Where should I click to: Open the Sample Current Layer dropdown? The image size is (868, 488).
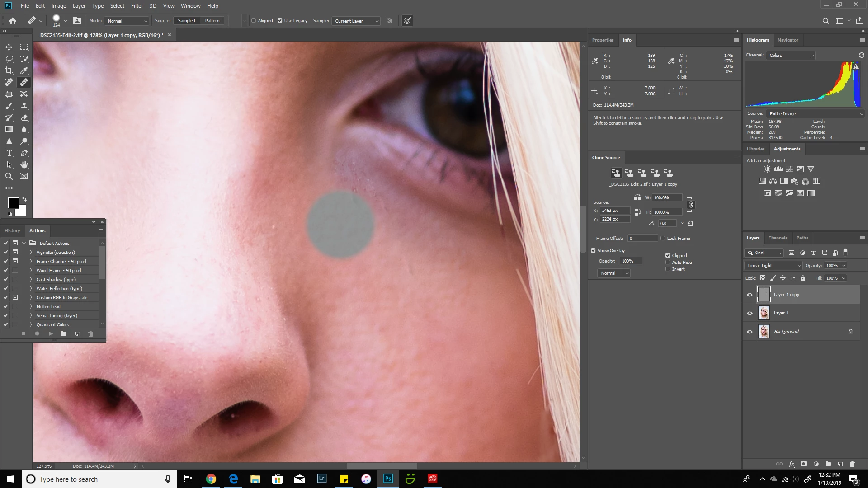click(356, 21)
